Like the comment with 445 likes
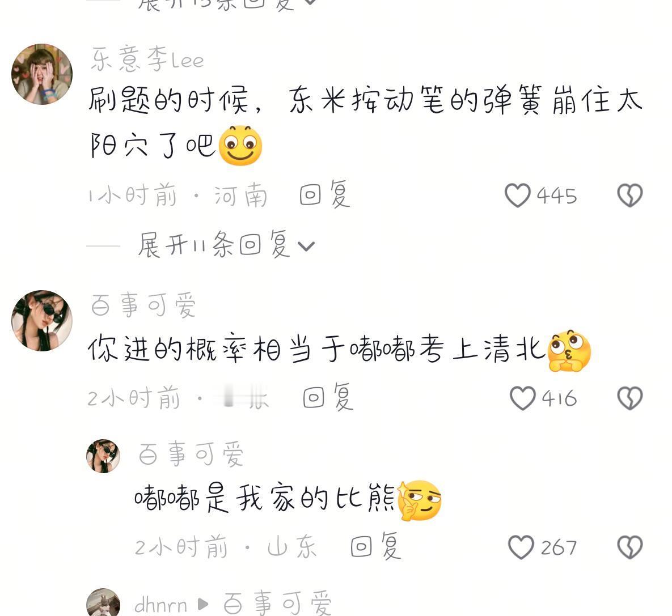This screenshot has width=672, height=616. tap(518, 196)
